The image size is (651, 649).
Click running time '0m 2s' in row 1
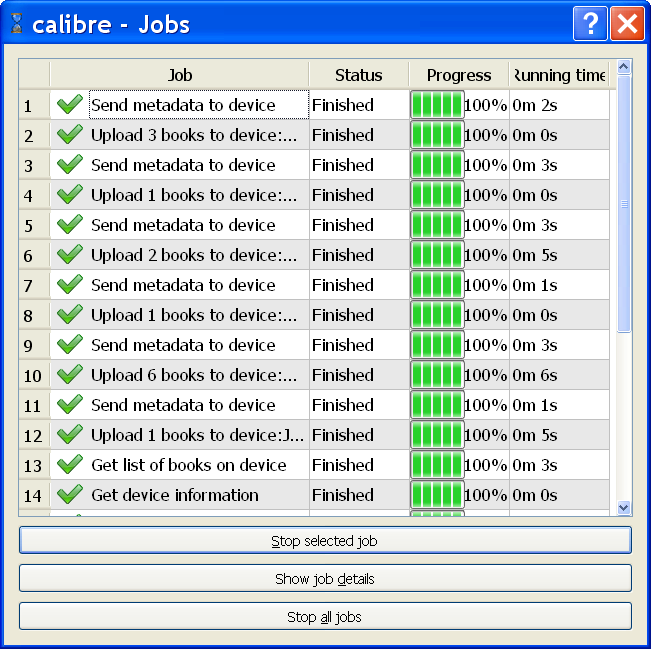tap(535, 105)
